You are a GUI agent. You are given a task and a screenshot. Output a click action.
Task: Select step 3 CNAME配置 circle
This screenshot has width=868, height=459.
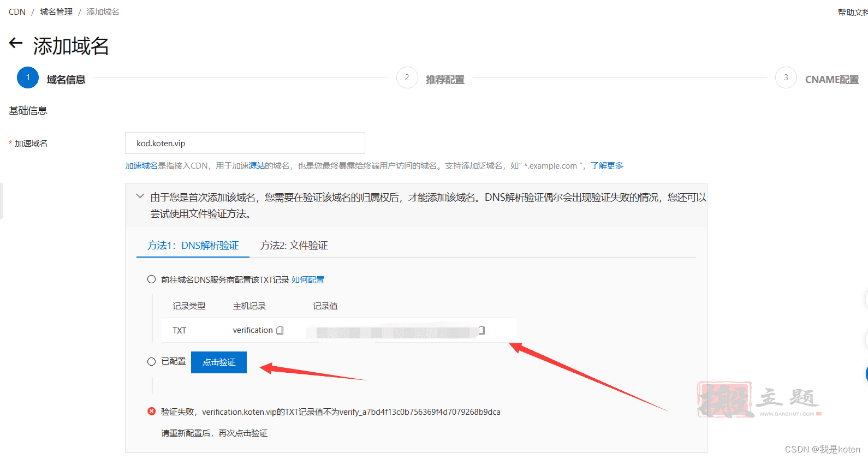(786, 78)
